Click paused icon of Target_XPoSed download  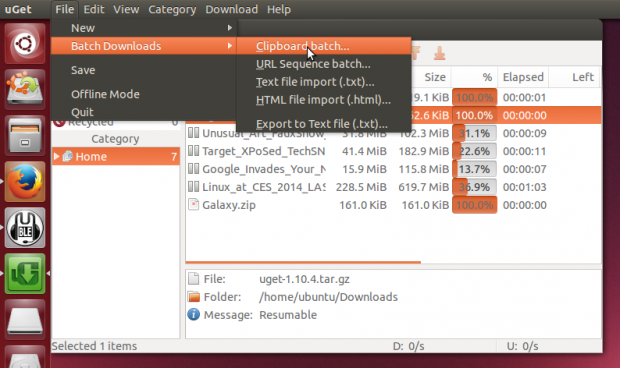193,151
